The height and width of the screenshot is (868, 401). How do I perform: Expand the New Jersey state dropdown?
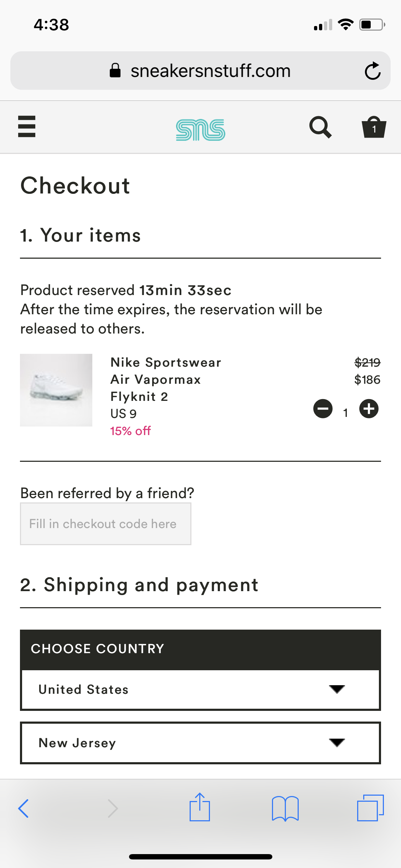coord(200,743)
